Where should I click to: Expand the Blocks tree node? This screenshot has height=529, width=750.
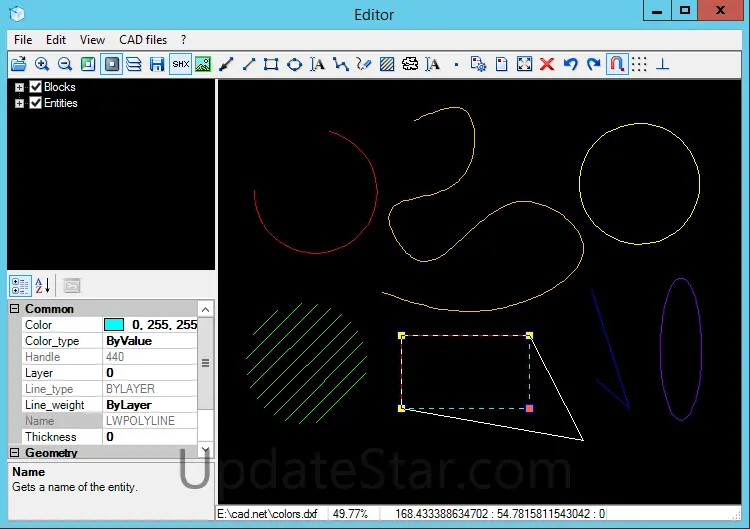coord(19,88)
